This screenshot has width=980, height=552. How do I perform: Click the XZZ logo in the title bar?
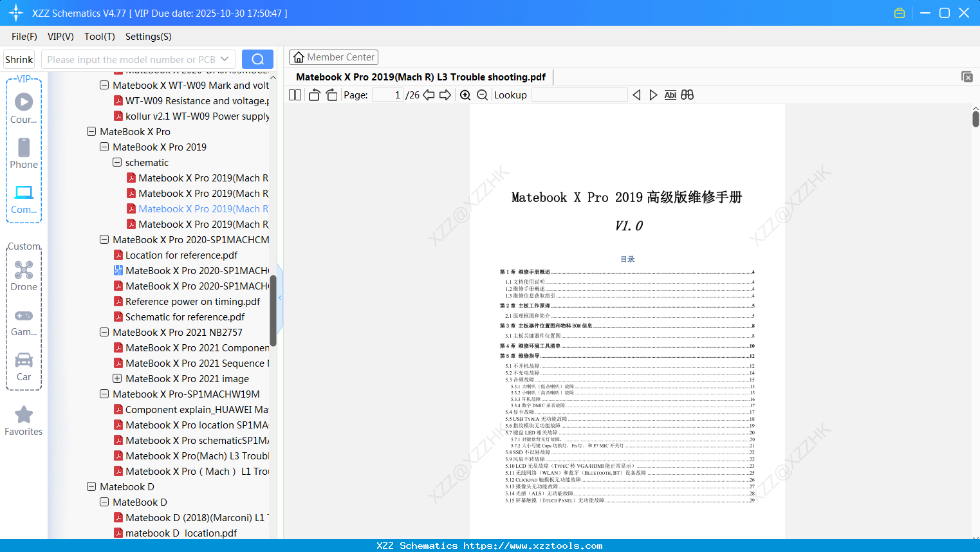pos(15,13)
